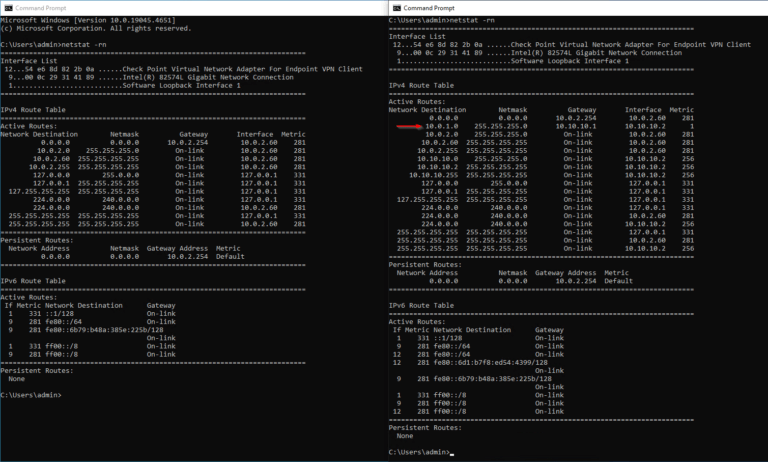Click the IPv4 Route Table heading in left window
The width and height of the screenshot is (768, 462).
pyautogui.click(x=35, y=111)
